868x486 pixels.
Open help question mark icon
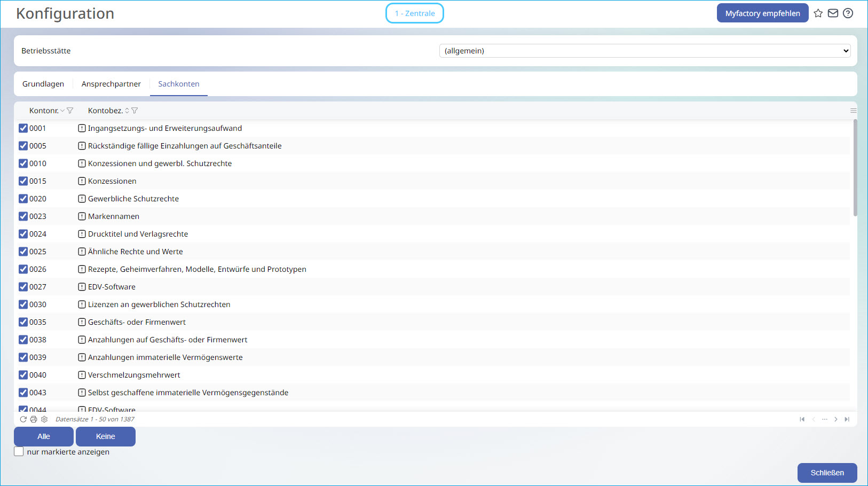pyautogui.click(x=848, y=13)
